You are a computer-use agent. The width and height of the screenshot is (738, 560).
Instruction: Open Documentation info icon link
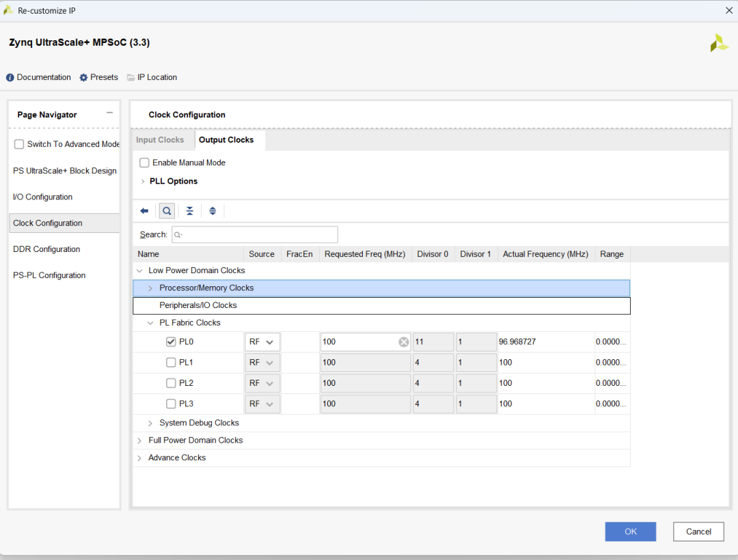coord(10,78)
